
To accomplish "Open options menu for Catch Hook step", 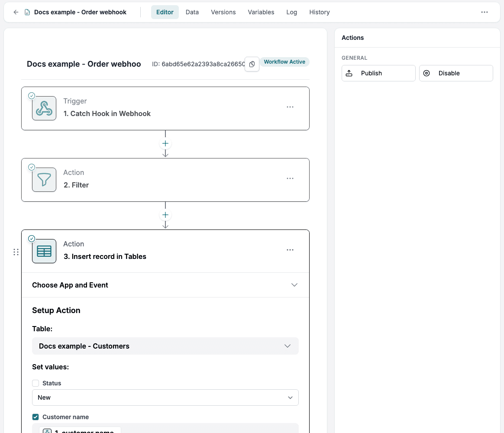I will (x=290, y=107).
